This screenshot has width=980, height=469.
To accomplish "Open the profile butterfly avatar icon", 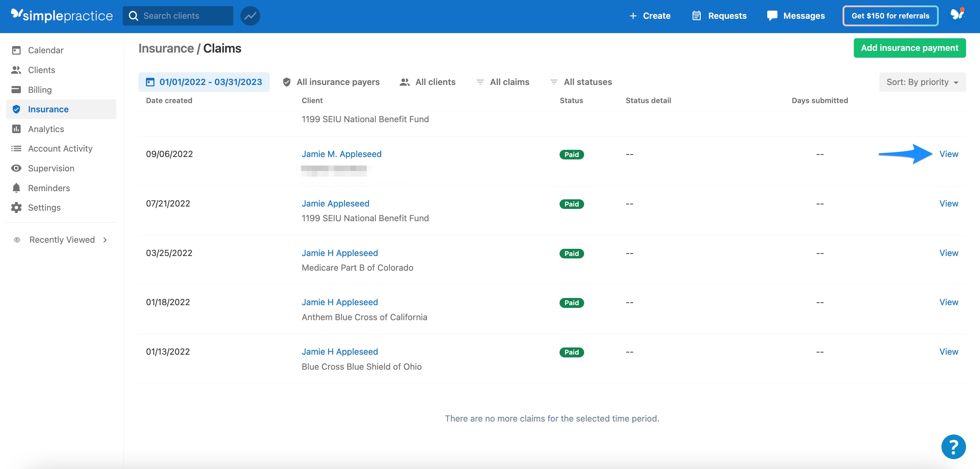I will click(957, 15).
